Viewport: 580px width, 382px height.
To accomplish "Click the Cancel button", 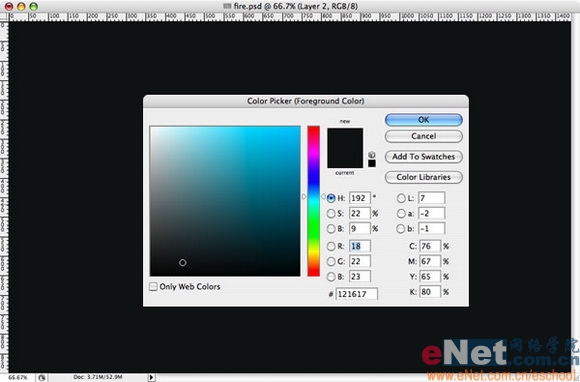I will (x=424, y=136).
